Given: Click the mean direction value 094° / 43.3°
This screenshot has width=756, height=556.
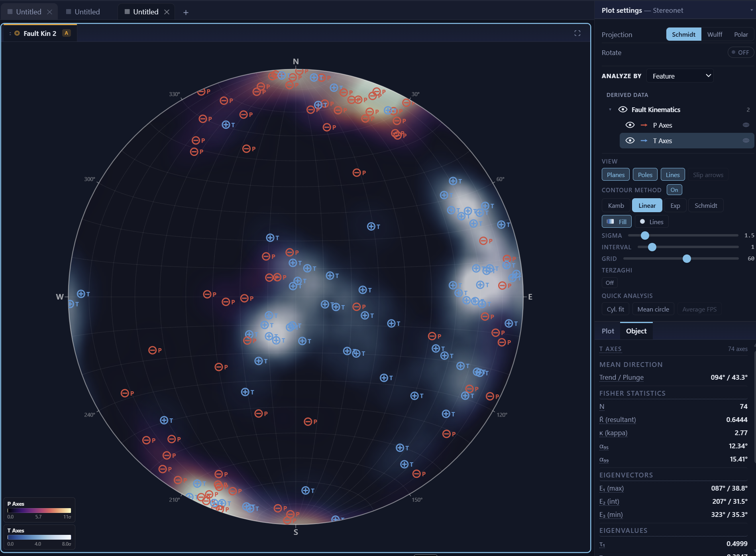Looking at the screenshot, I should (x=729, y=377).
